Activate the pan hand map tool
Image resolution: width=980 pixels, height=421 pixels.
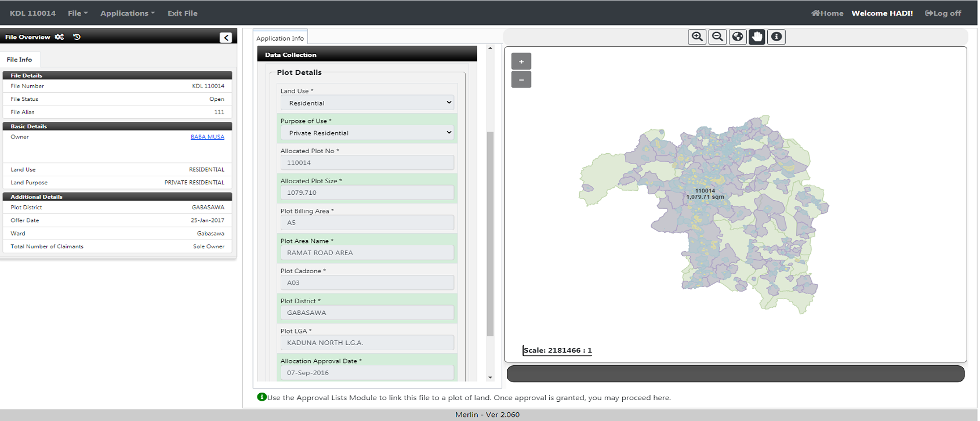tap(757, 37)
